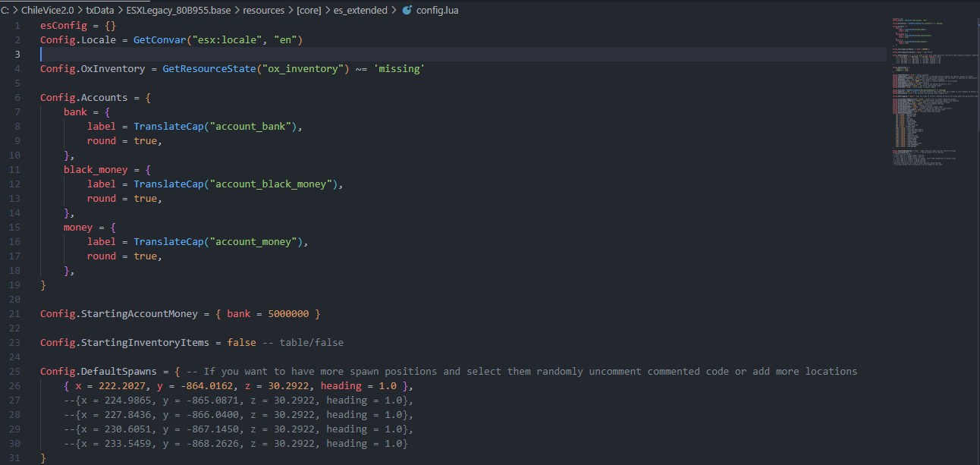Open the config.lua breadcrumb dropdown
Viewport: 980px width, 465px height.
[x=437, y=11]
